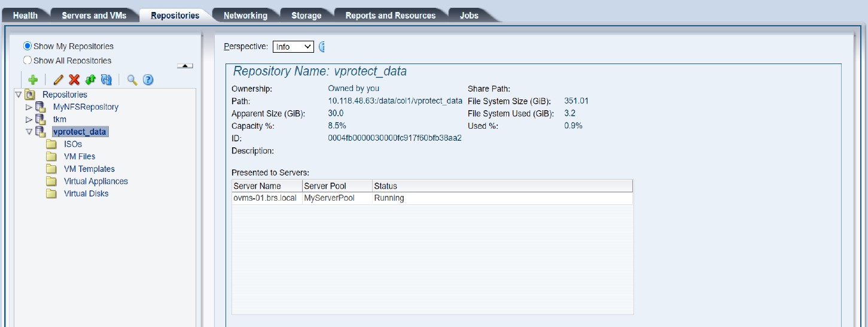Screen dimensions: 868x327
Task: Click the round icon next to Perspective dropdown
Action: [322, 47]
